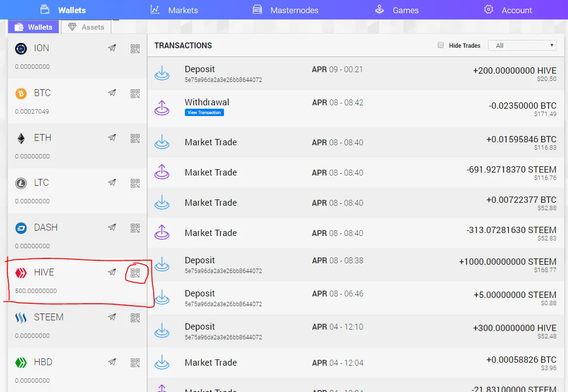Viewport: 568px width, 392px height.
Task: Show QR deposit code for HBD
Action: coord(135,363)
